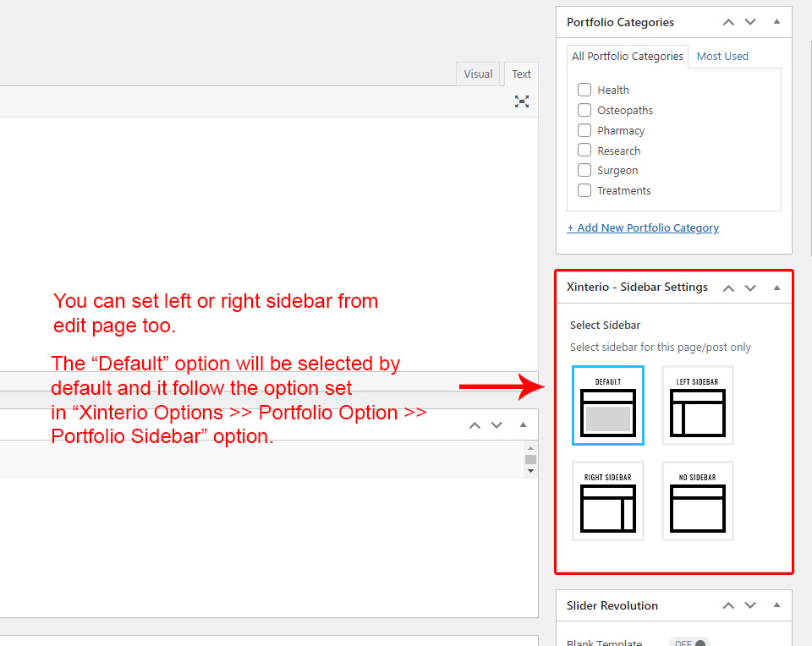Click the scrollbar down arrow in metabox
Image resolution: width=812 pixels, height=646 pixels.
coord(530,470)
